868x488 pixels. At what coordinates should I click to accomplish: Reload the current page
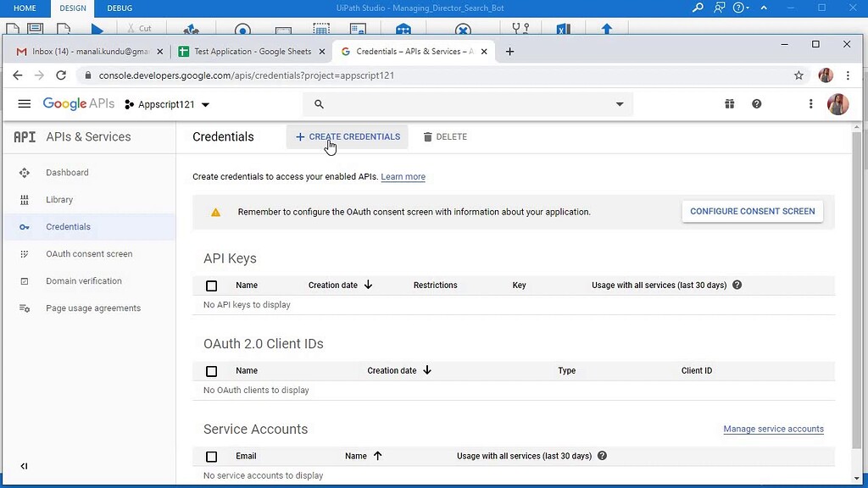(60, 75)
